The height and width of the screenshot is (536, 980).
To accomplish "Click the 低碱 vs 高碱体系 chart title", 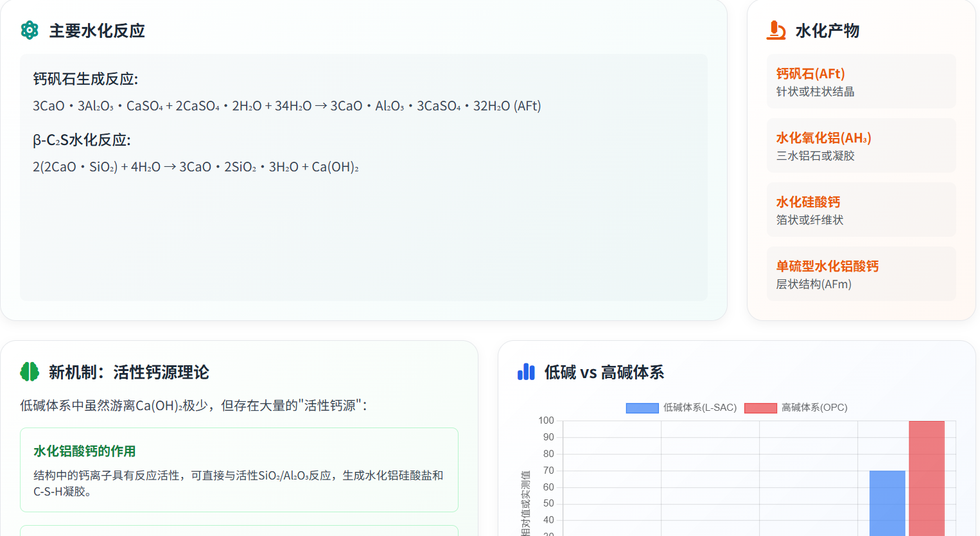I will (x=604, y=372).
